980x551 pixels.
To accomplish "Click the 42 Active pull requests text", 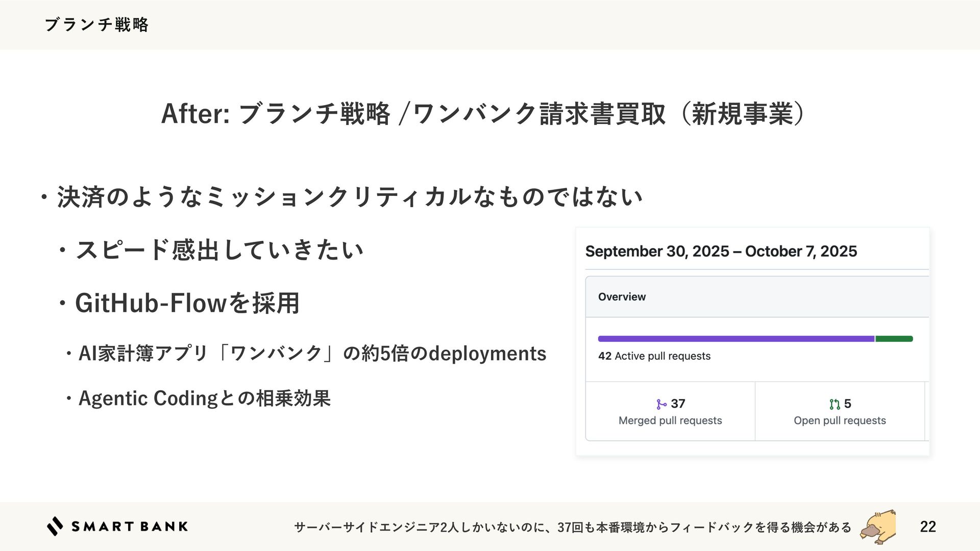I will 654,356.
